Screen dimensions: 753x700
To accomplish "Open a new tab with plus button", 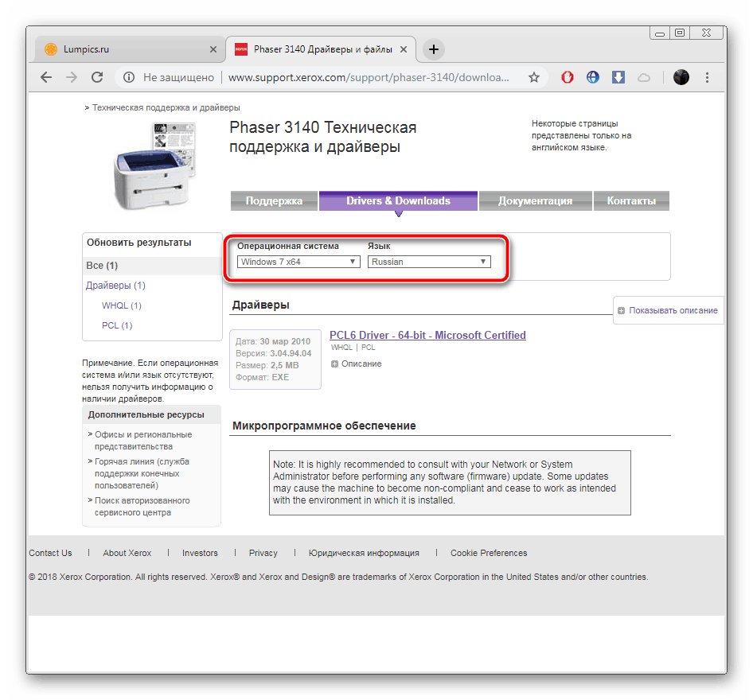I will (433, 49).
